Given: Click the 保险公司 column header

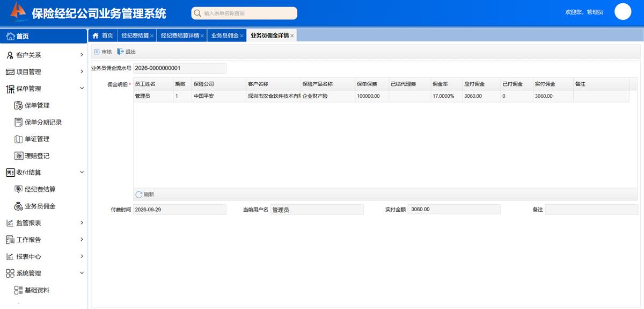Looking at the screenshot, I should pos(218,84).
